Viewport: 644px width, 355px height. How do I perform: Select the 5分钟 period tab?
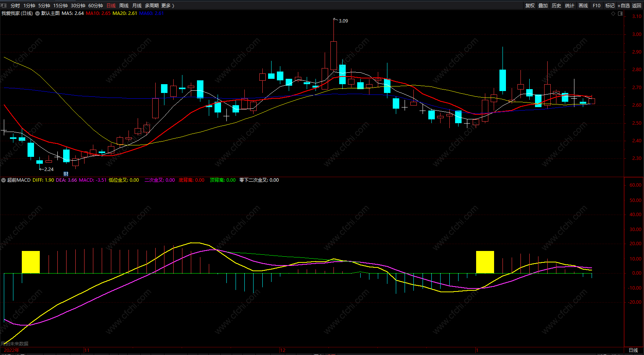point(44,5)
